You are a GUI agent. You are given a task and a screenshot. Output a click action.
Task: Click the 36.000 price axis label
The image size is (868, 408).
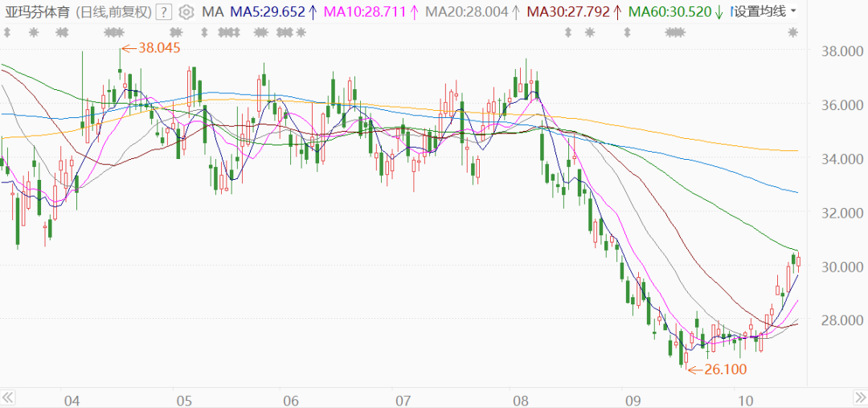point(844,105)
